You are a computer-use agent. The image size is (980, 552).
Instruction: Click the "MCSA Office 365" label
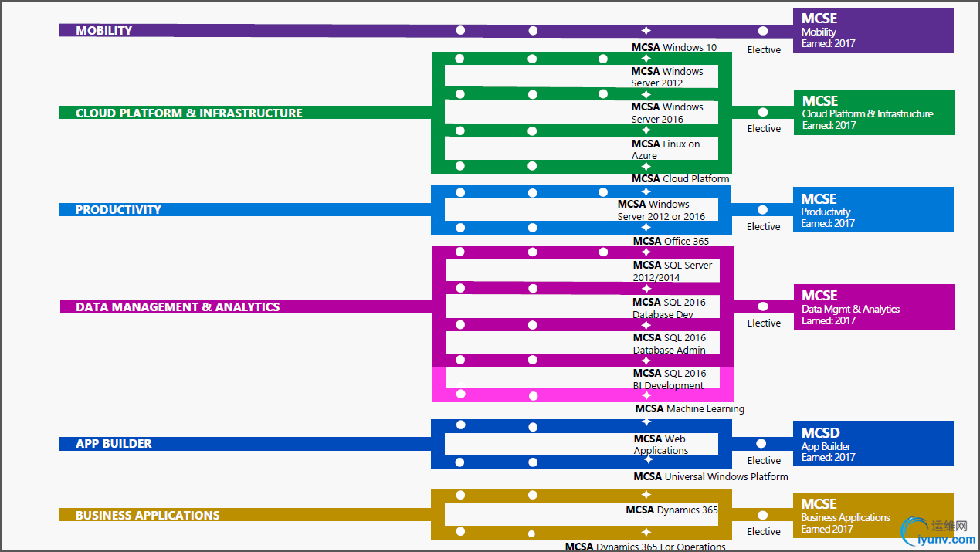point(671,242)
